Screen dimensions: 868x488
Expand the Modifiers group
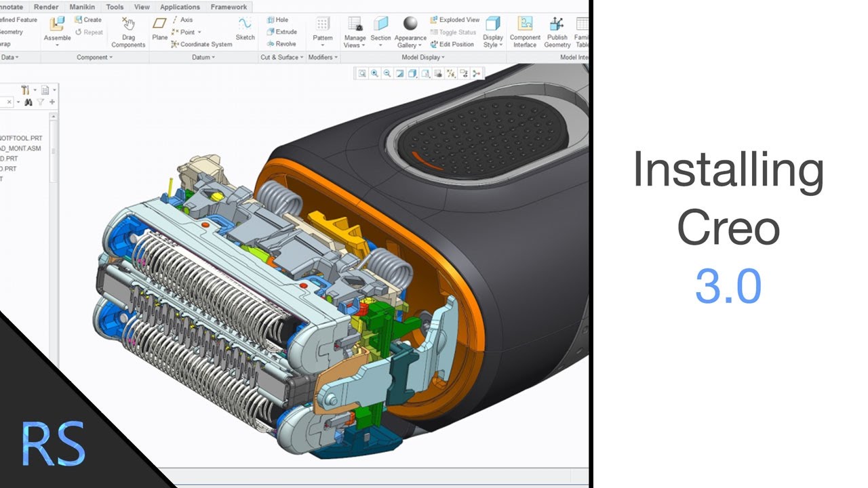click(323, 57)
